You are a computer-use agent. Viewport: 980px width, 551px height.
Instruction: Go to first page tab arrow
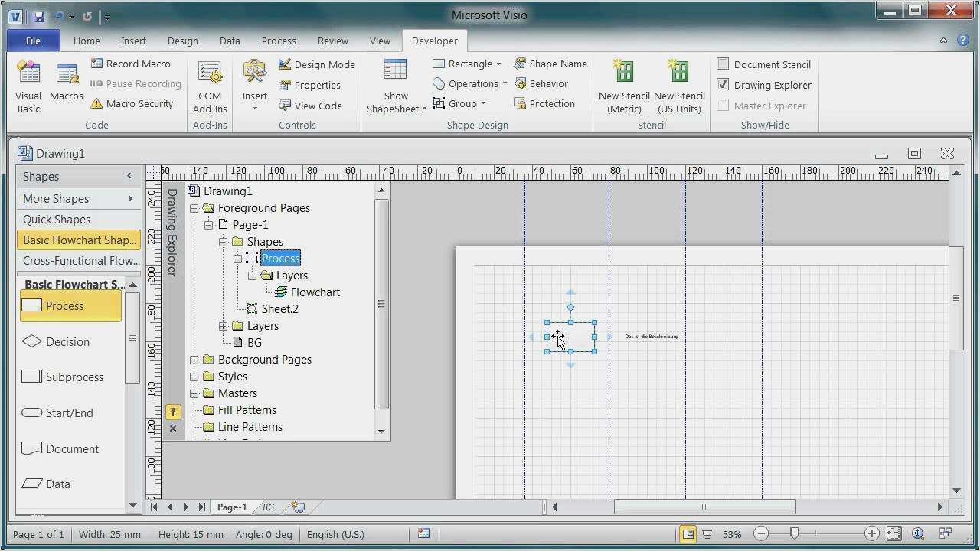[x=154, y=507]
